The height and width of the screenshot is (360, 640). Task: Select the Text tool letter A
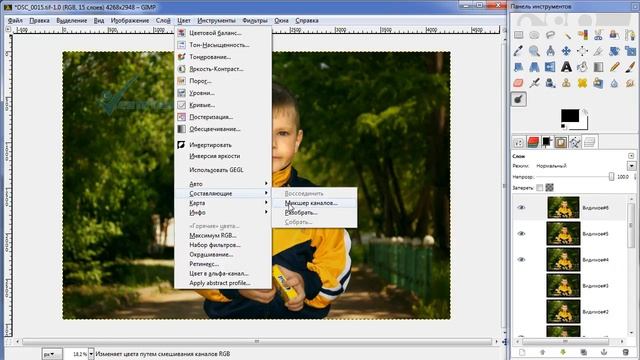tap(567, 67)
